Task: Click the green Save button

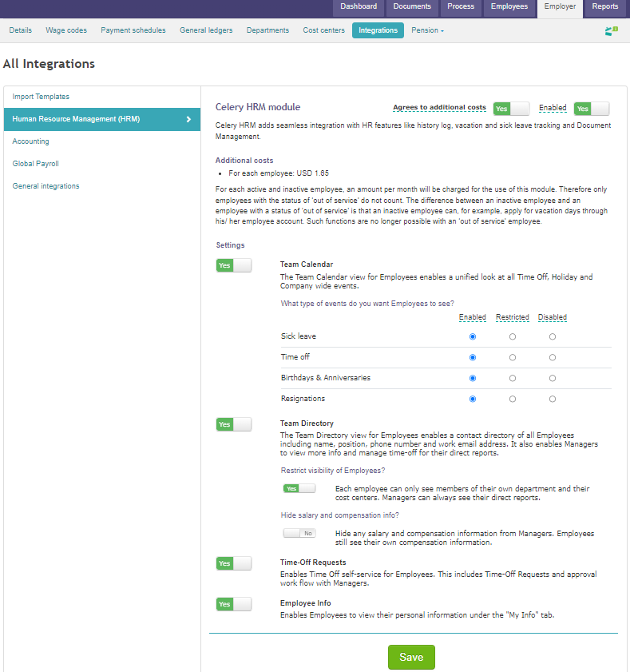Action: (x=411, y=657)
